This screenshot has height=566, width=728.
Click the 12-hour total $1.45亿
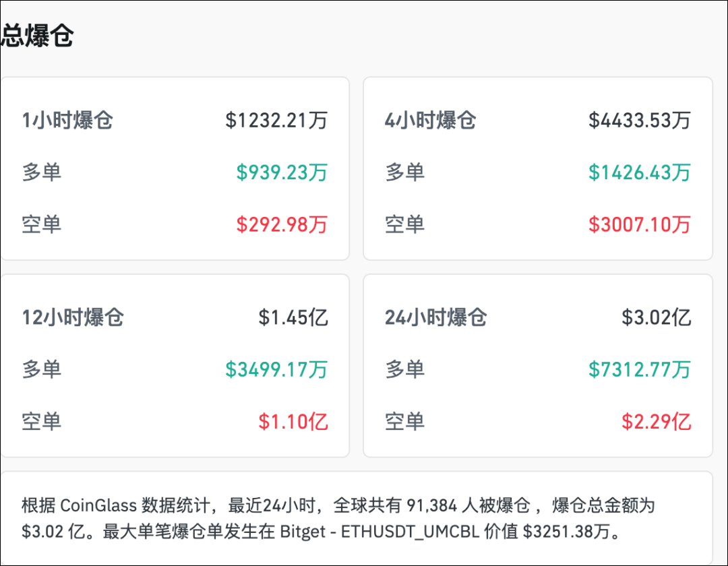(293, 317)
